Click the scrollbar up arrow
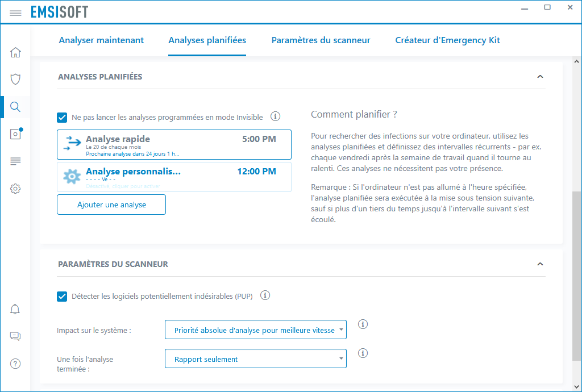 pos(576,61)
